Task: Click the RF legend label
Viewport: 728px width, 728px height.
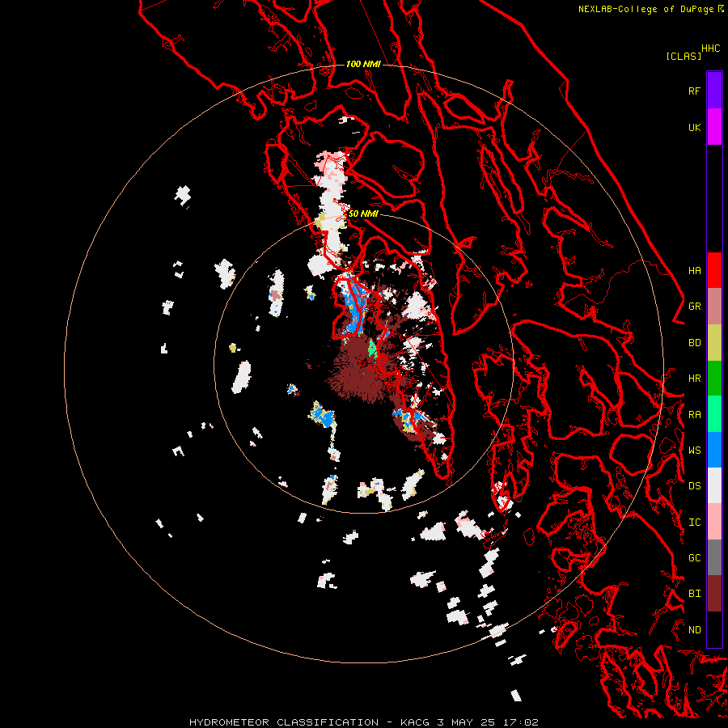Action: tap(694, 91)
